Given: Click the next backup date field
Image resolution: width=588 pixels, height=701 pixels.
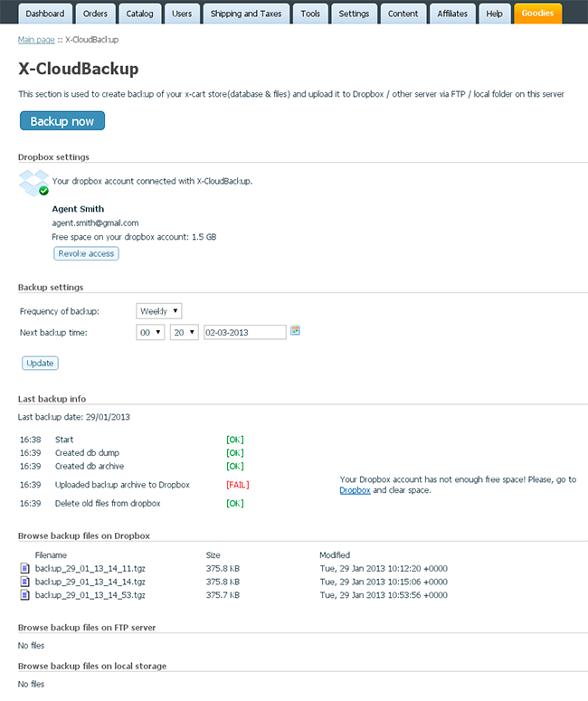Looking at the screenshot, I should tap(244, 332).
